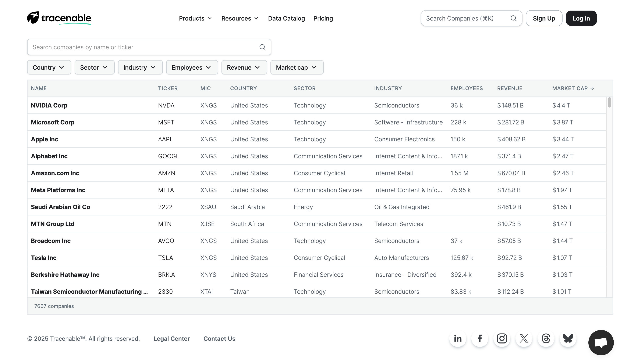Click the Sign Up button
Screen dimensions: 624x364
[544, 18]
